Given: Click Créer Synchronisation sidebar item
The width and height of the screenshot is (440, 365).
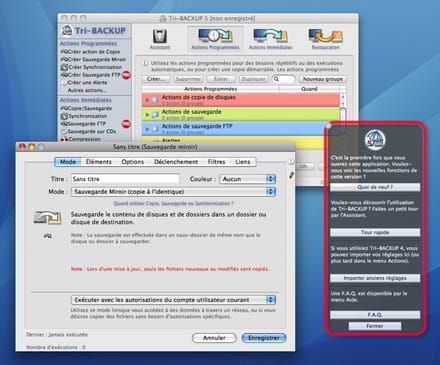Looking at the screenshot, I should (x=91, y=67).
